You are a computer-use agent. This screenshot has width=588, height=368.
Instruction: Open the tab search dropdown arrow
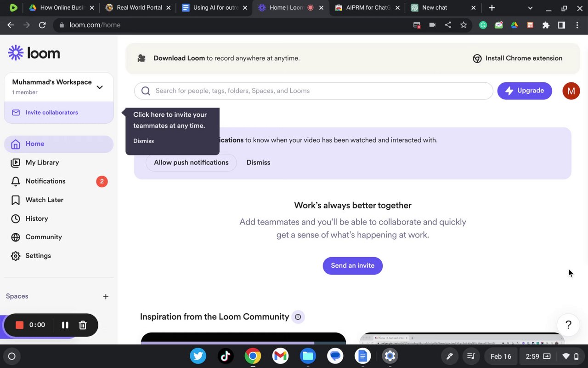[x=530, y=8]
